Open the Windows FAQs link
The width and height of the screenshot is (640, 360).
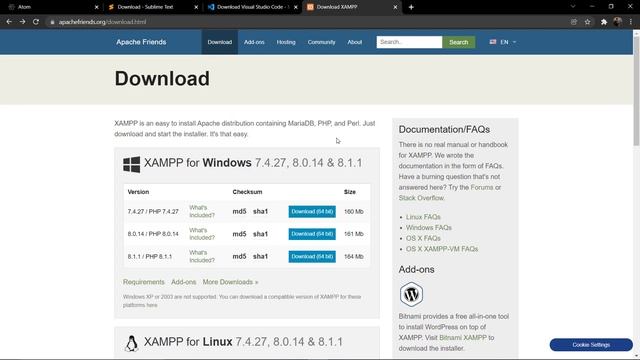click(429, 227)
